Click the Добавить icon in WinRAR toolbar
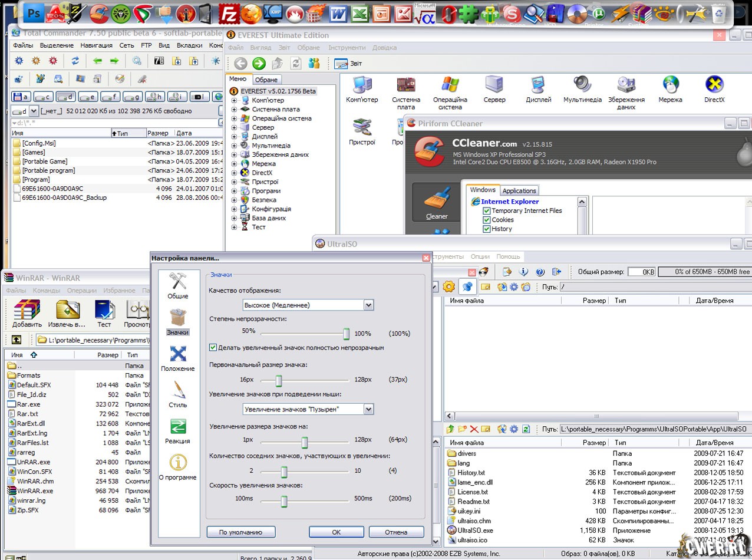The image size is (752, 560). coord(27,311)
